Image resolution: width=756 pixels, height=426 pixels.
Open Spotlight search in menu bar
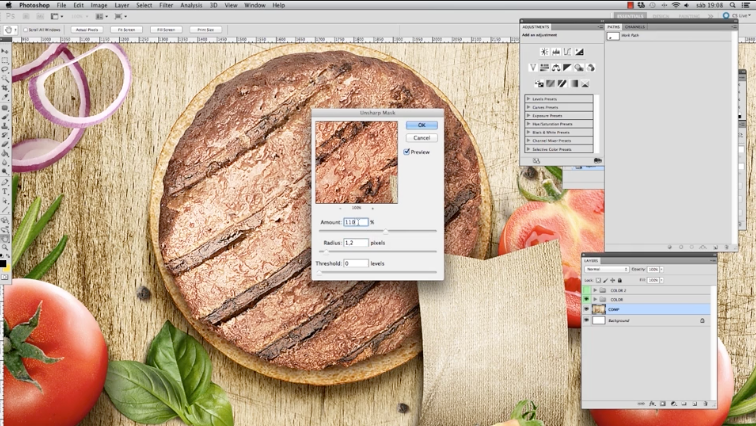732,5
